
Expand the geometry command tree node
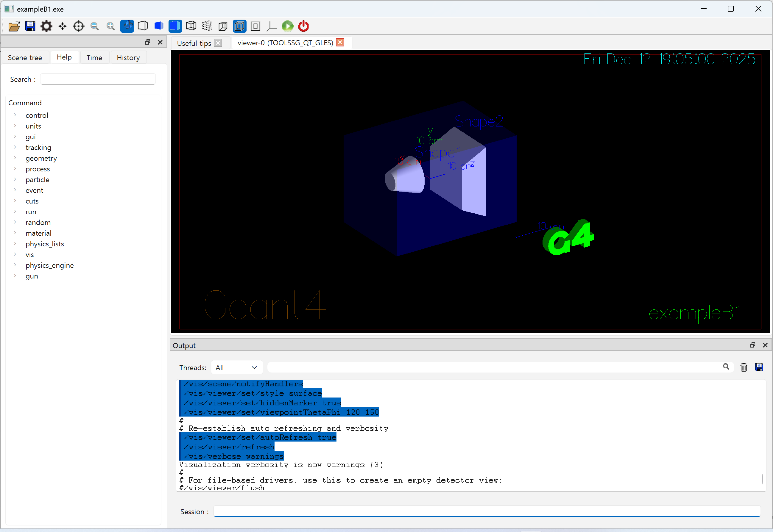(15, 158)
